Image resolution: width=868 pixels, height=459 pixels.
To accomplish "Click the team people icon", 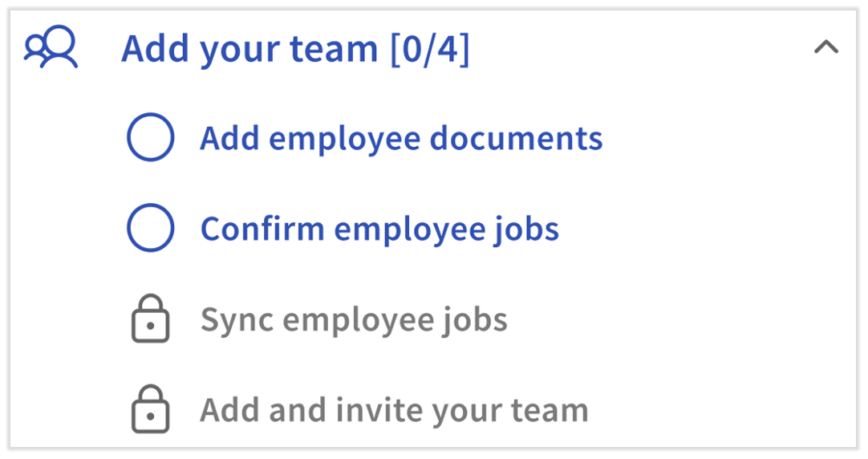I will [x=51, y=48].
